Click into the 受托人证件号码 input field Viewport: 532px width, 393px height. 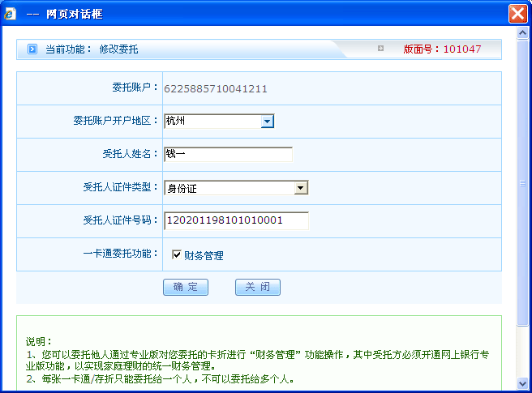[x=235, y=220]
